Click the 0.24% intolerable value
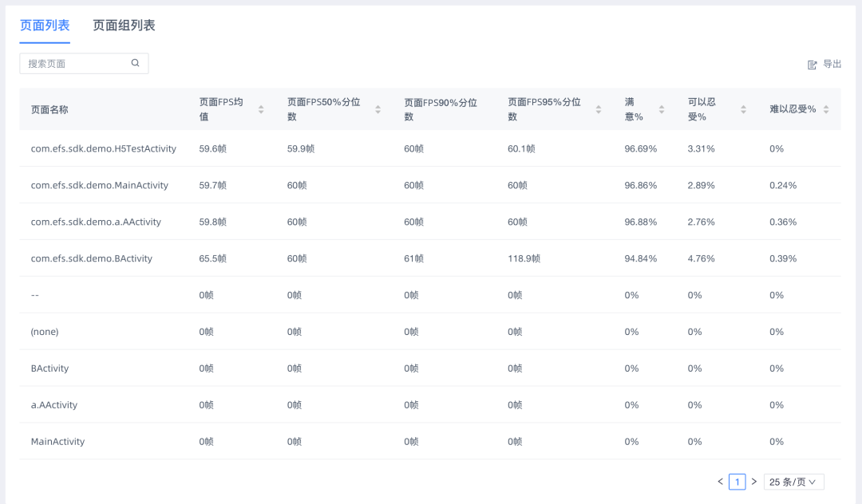Image resolution: width=862 pixels, height=504 pixels. tap(783, 186)
